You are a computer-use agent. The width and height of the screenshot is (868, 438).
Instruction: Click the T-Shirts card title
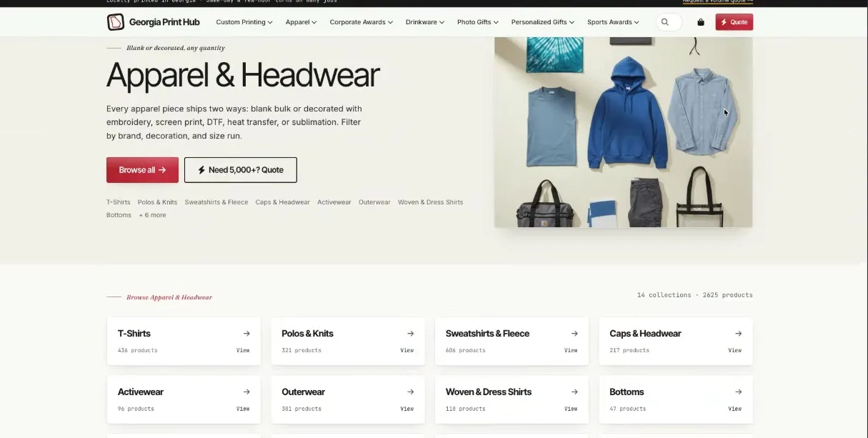(134, 334)
